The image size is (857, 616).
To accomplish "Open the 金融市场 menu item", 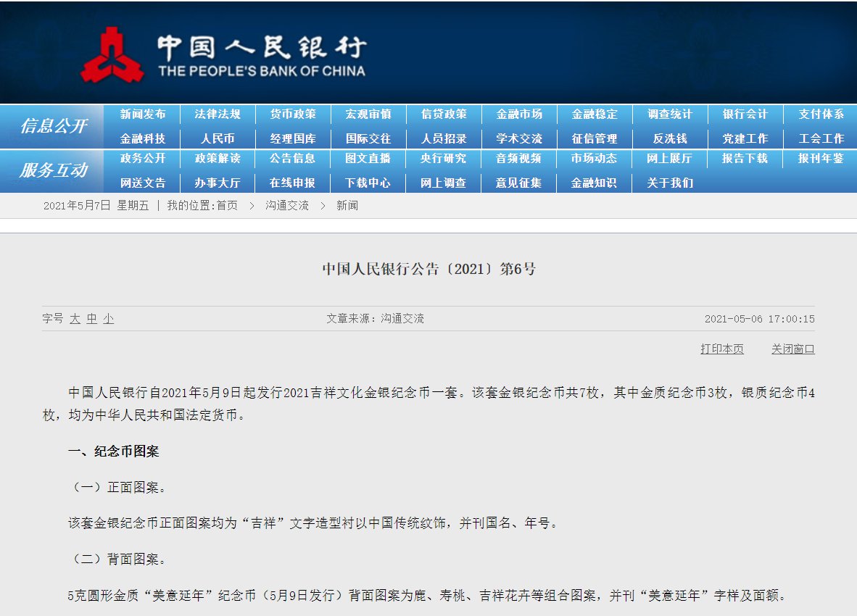I will [518, 115].
